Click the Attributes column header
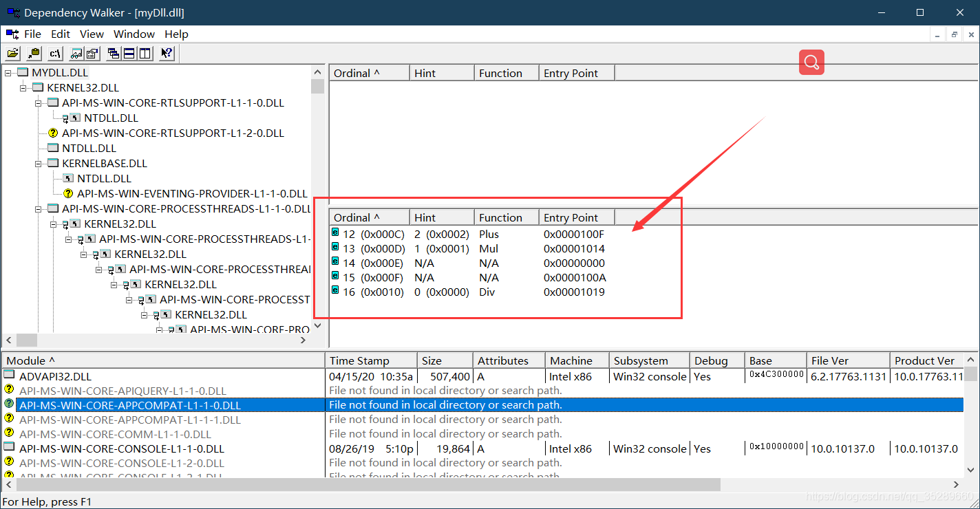 (x=509, y=360)
